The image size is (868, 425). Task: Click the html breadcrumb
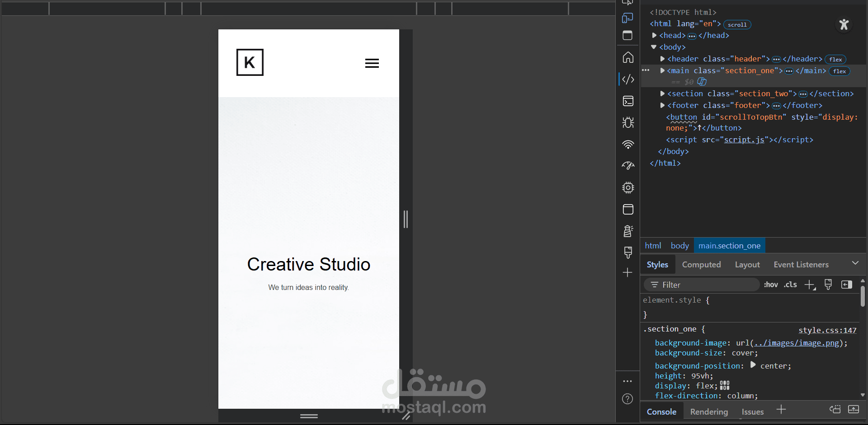click(x=653, y=246)
